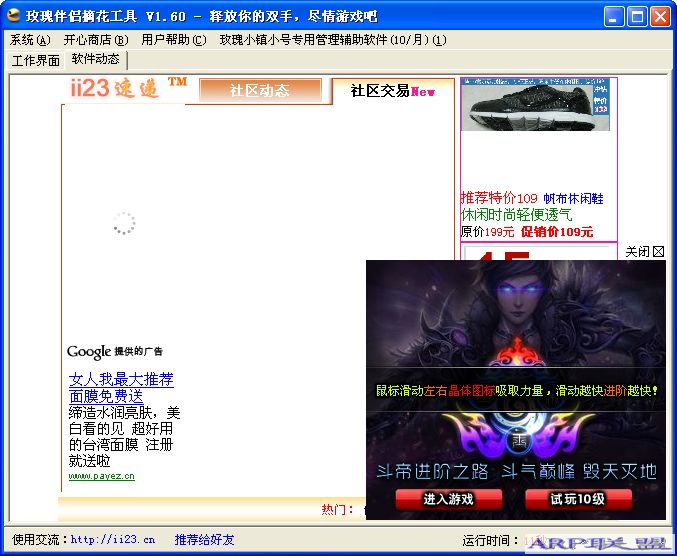This screenshot has width=677, height=556.
Task: Open http://ii23.cn link in status bar
Action: [x=113, y=540]
